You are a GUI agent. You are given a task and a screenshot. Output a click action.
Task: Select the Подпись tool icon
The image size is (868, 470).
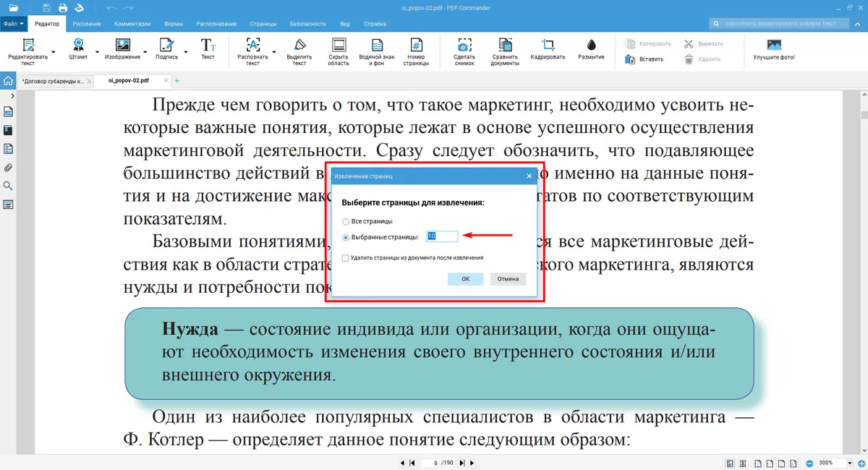pos(166,45)
